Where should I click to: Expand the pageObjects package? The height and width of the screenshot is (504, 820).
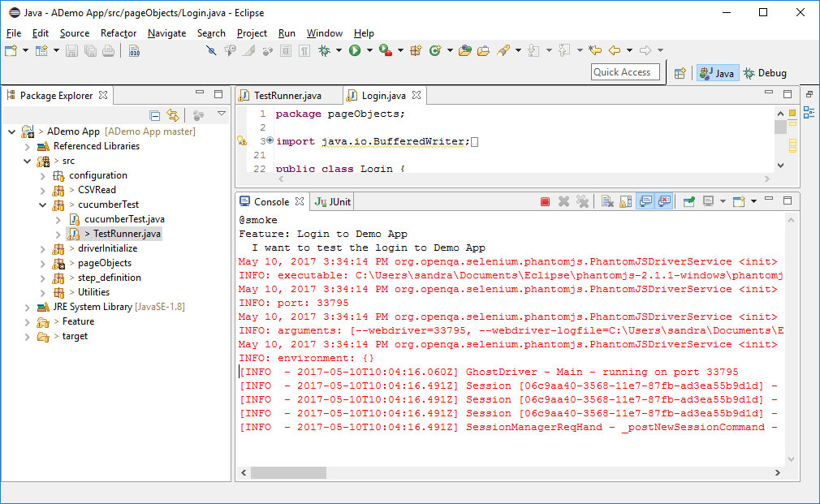pyautogui.click(x=43, y=264)
